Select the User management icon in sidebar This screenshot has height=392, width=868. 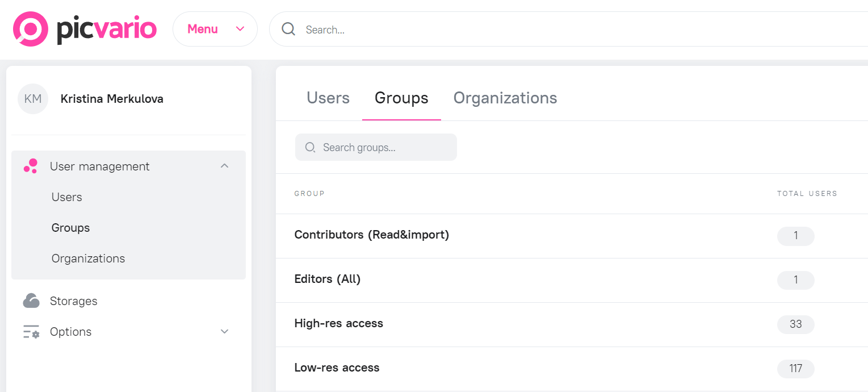(31, 166)
